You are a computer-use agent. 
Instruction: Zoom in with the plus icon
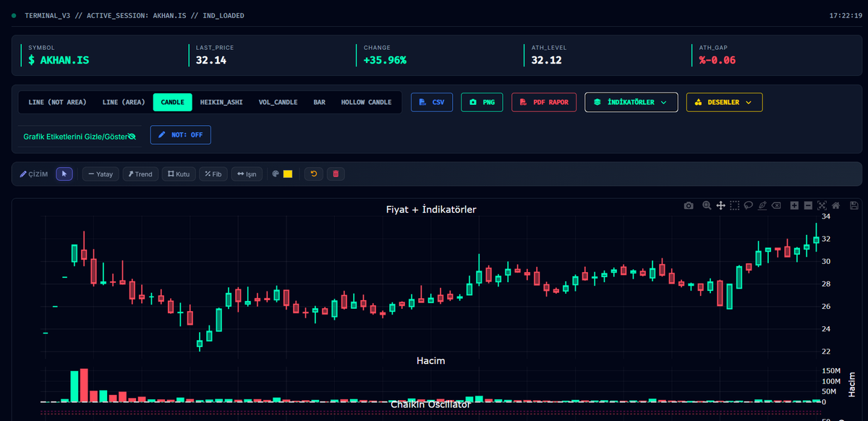point(794,206)
